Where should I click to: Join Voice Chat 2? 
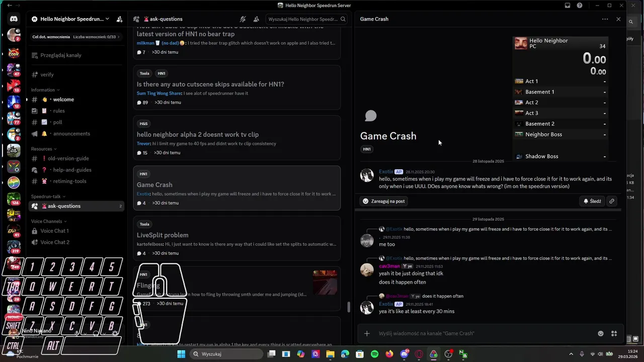coord(77,242)
